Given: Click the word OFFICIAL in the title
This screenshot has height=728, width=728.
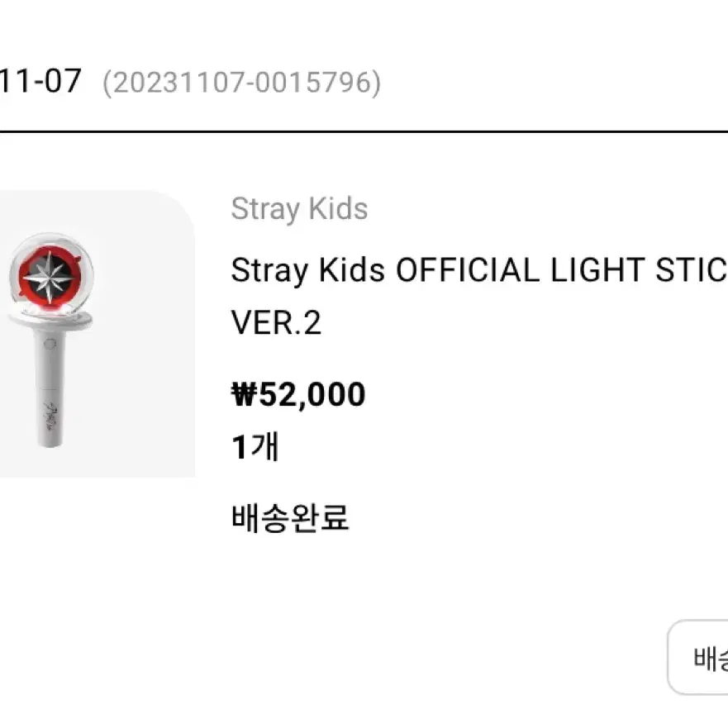Looking at the screenshot, I should (x=468, y=270).
